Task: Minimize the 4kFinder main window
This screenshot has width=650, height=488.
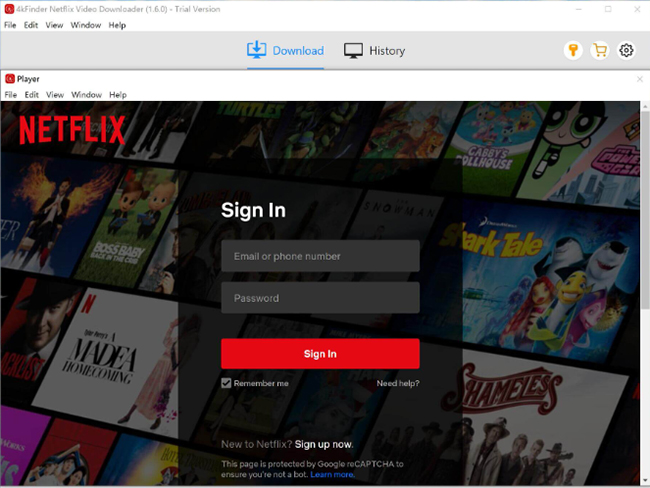Action: [579, 9]
